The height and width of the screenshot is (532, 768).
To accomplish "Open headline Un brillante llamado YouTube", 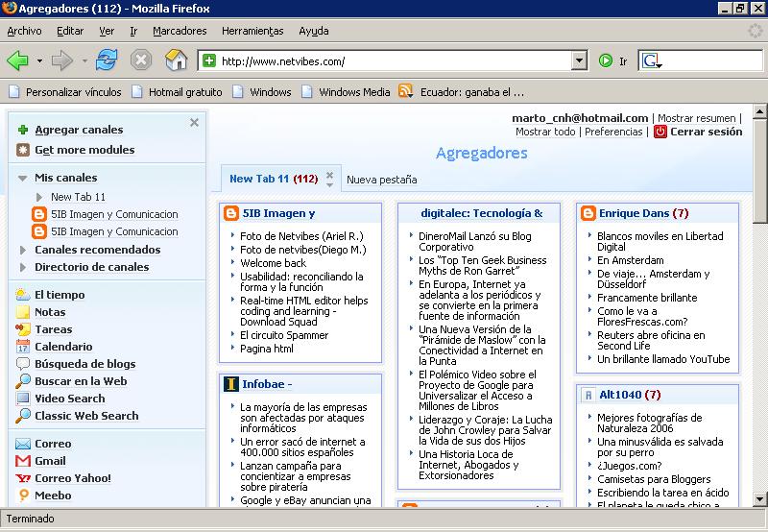I will point(663,359).
